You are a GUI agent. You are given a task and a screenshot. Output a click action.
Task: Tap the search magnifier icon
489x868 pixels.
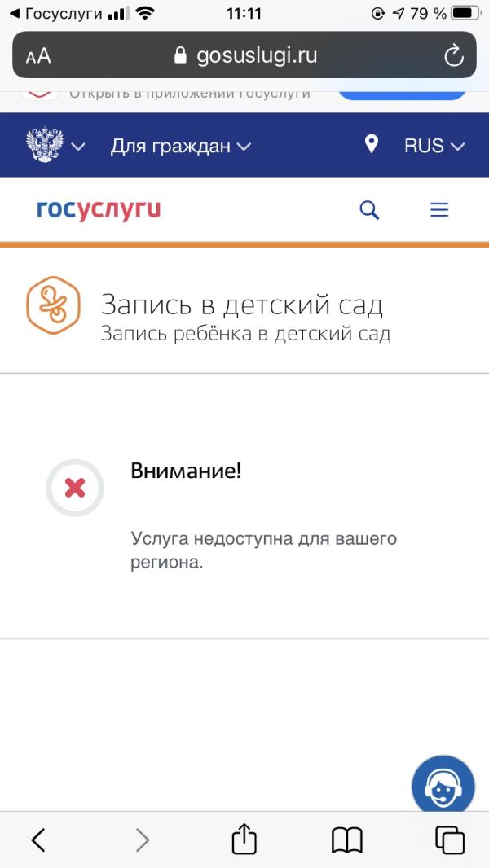tap(369, 210)
